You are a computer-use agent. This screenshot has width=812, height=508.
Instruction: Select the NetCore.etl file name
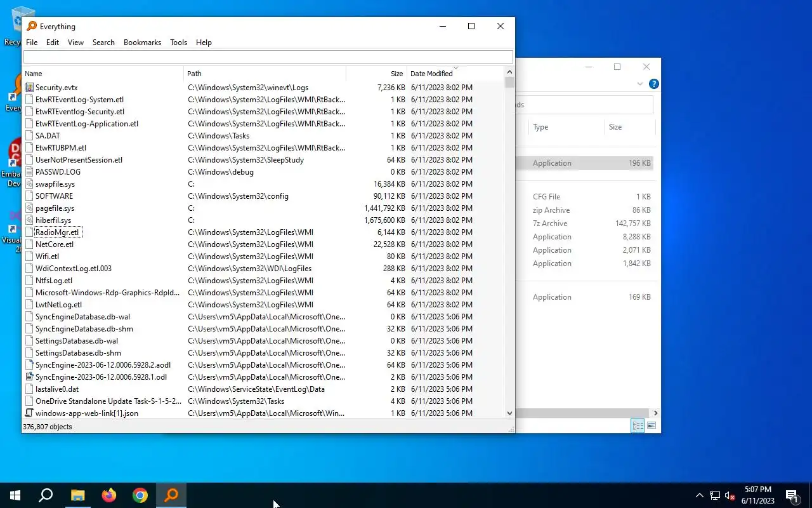(55, 244)
